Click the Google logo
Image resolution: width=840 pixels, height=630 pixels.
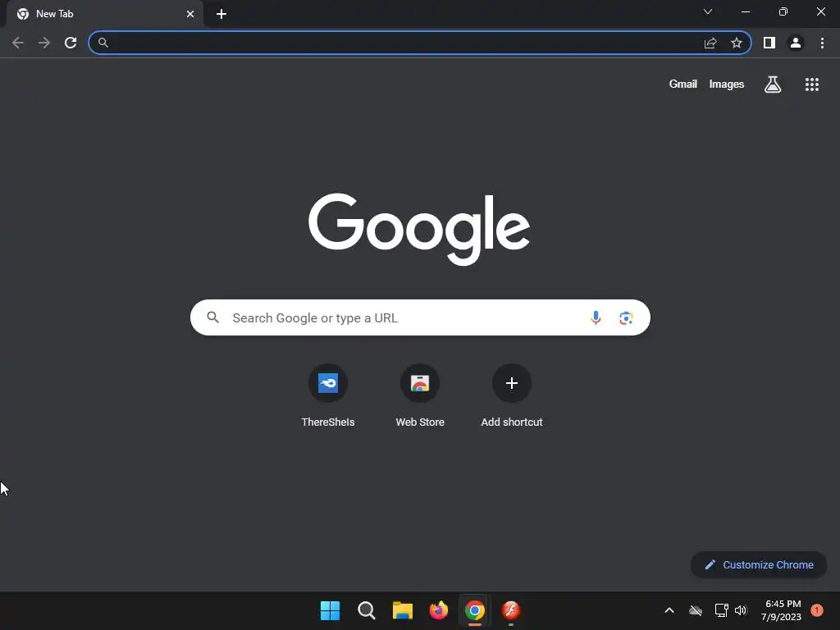[x=419, y=229]
